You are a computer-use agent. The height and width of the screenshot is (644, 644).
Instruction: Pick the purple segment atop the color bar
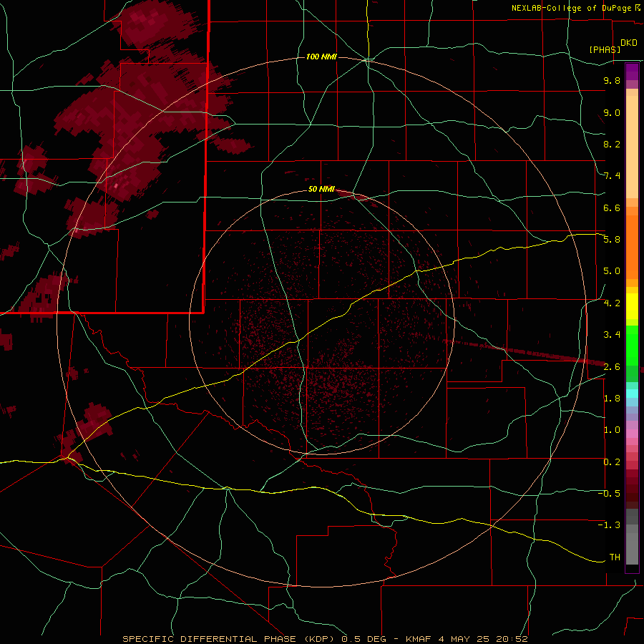click(x=632, y=72)
